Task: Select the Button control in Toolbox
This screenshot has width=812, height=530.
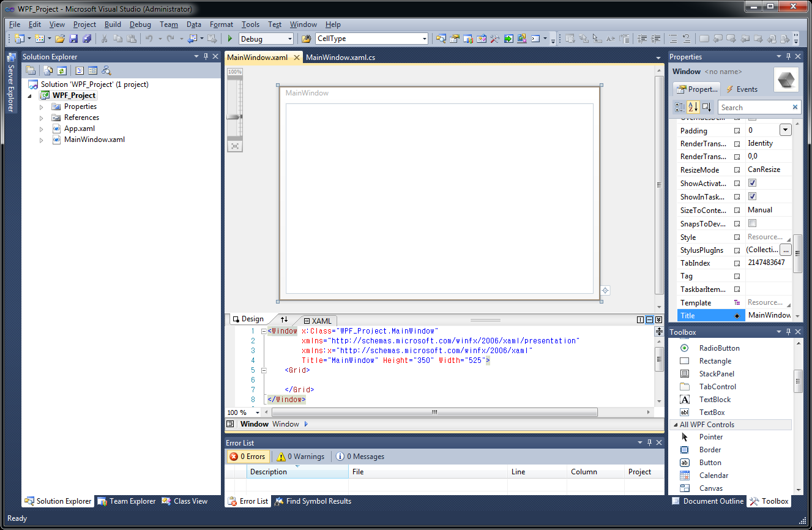Action: [710, 463]
